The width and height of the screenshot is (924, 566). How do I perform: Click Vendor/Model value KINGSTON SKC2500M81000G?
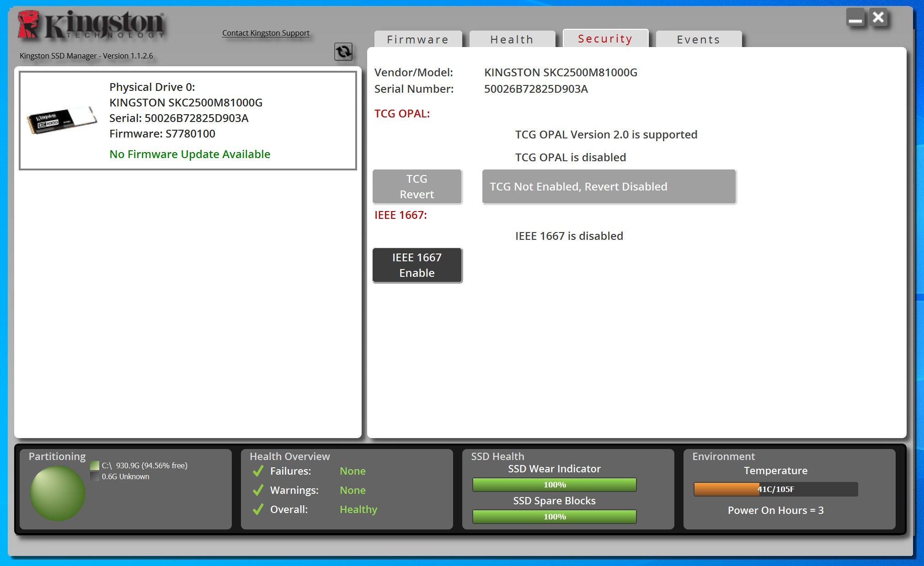[x=561, y=73]
